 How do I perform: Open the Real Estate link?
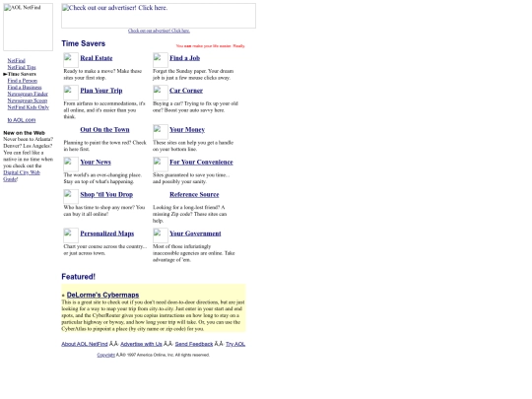coord(97,58)
